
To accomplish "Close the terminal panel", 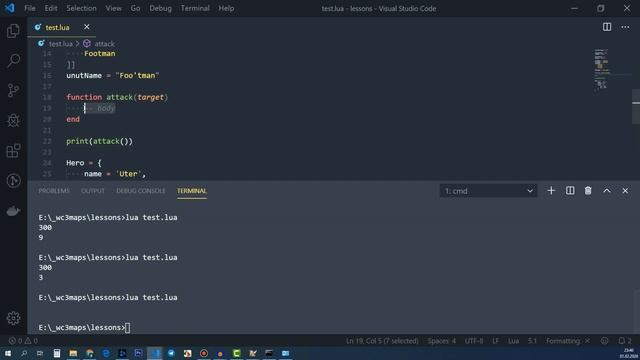I will tap(625, 191).
